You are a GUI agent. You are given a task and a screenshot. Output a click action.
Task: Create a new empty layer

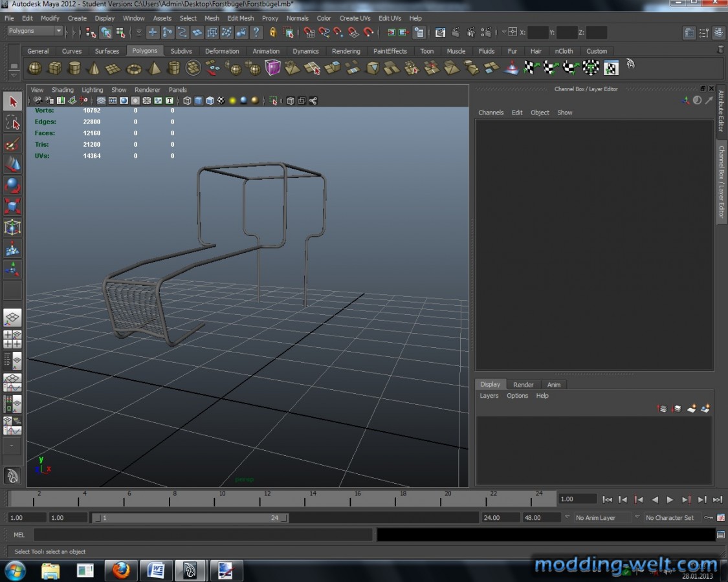pos(691,409)
